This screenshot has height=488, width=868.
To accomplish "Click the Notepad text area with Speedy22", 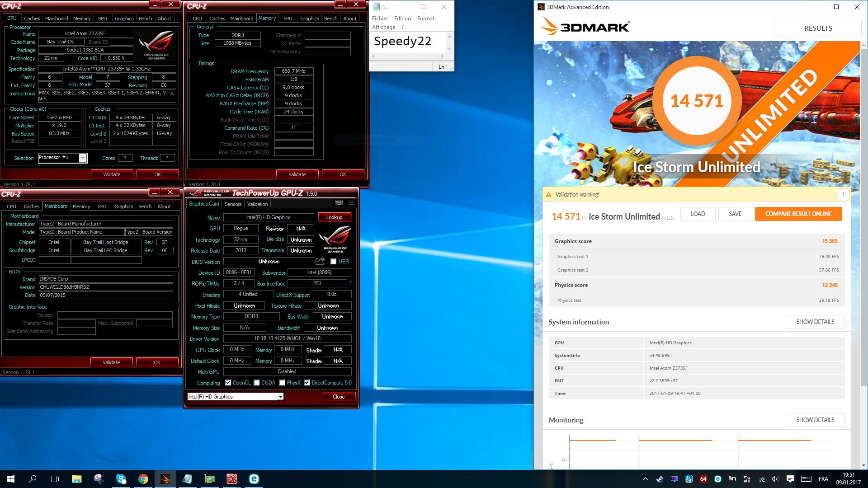I will [x=408, y=42].
